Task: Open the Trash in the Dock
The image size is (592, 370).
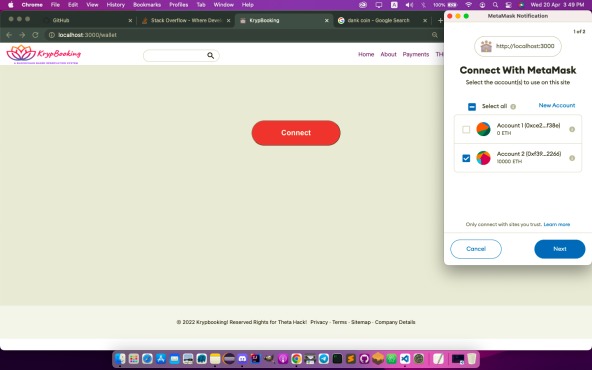Action: (x=472, y=358)
